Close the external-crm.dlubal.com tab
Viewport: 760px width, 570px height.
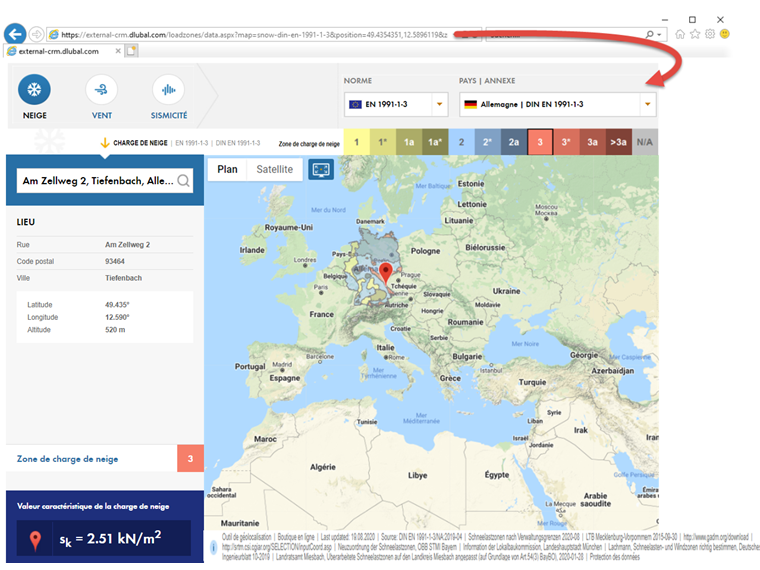pyautogui.click(x=118, y=51)
